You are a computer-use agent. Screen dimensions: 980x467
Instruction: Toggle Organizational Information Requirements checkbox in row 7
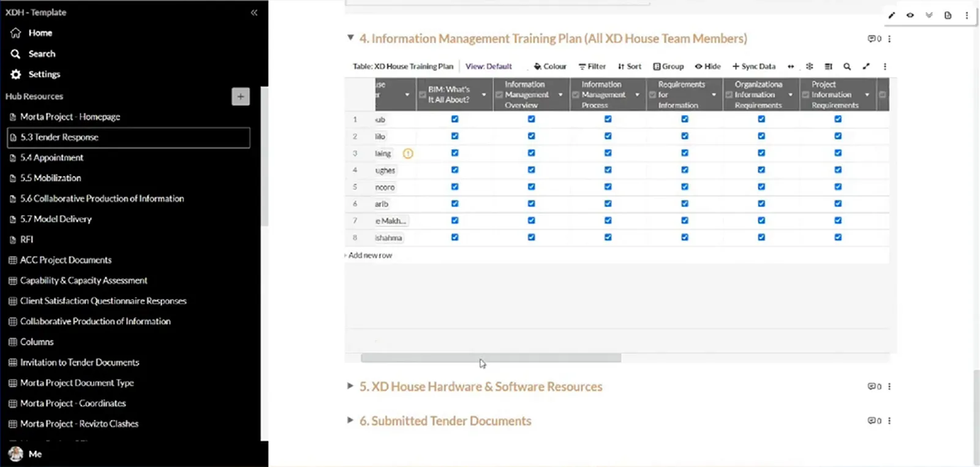[x=761, y=221]
